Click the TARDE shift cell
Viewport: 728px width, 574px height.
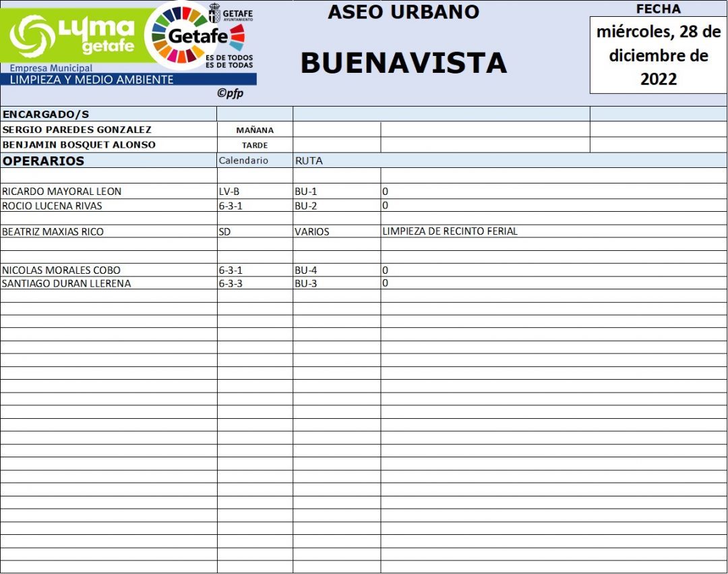click(x=255, y=145)
